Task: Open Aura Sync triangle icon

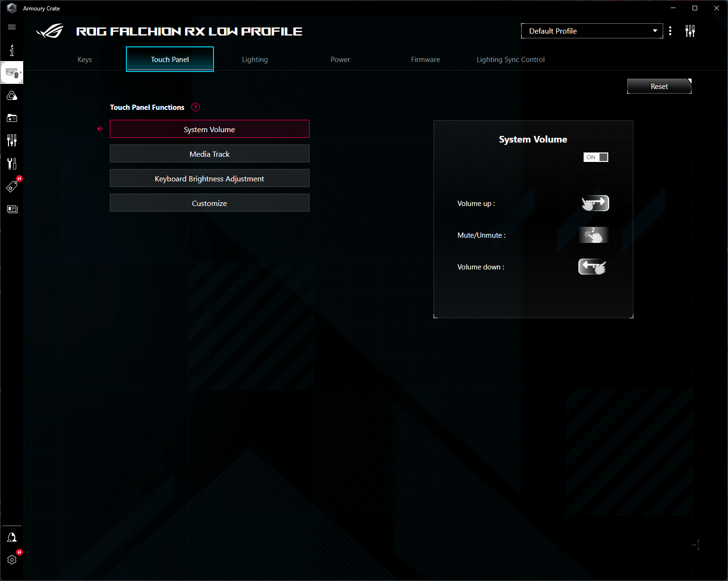Action: (12, 96)
